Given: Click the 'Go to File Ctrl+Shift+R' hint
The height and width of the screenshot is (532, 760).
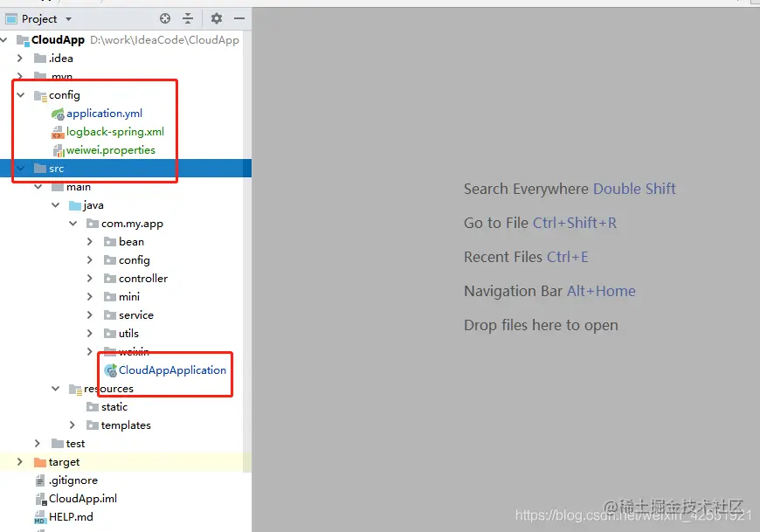Looking at the screenshot, I should (x=541, y=223).
